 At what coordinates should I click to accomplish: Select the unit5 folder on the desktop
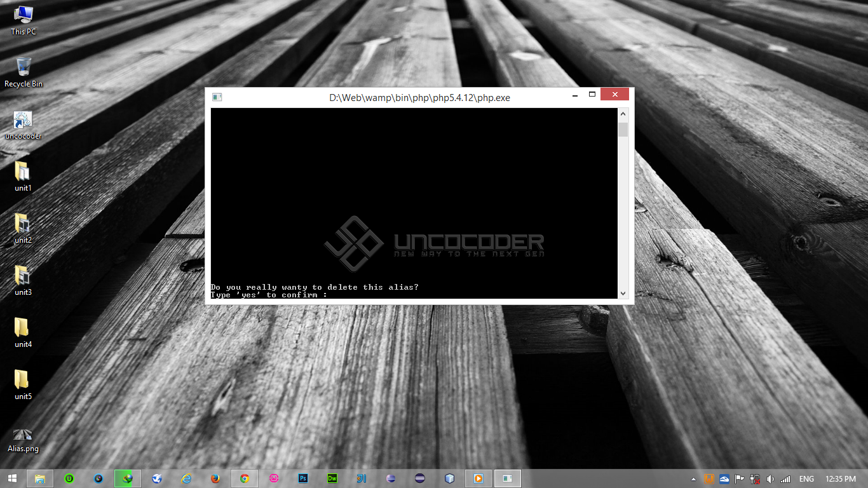click(23, 385)
